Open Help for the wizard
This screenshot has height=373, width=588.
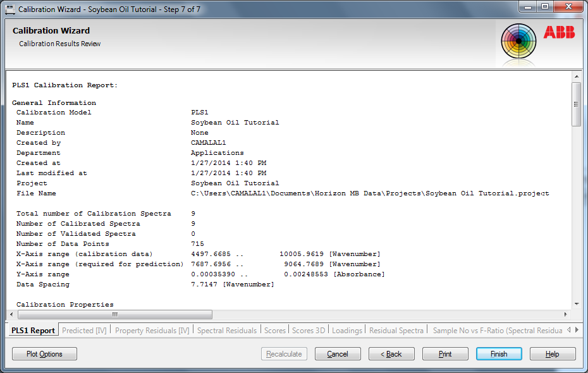[552, 354]
